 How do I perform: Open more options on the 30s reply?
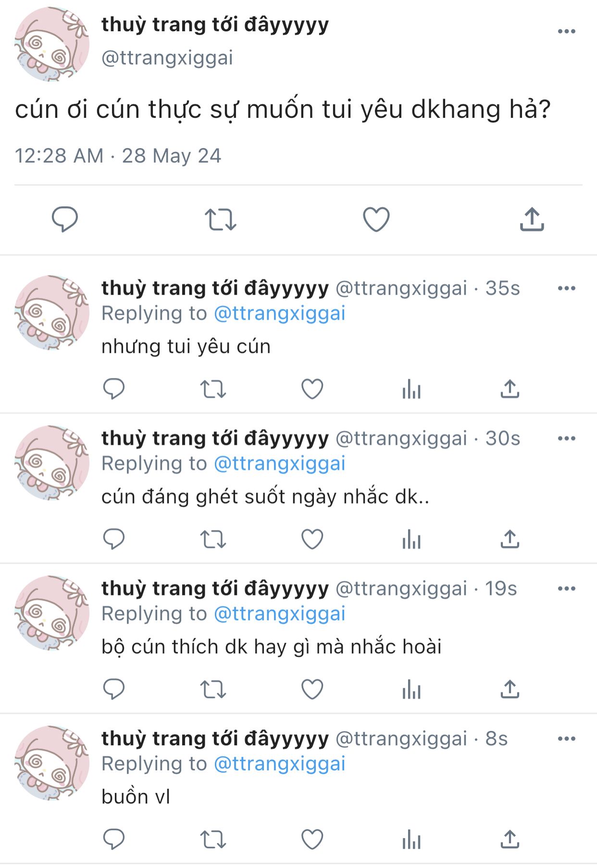coord(567,438)
